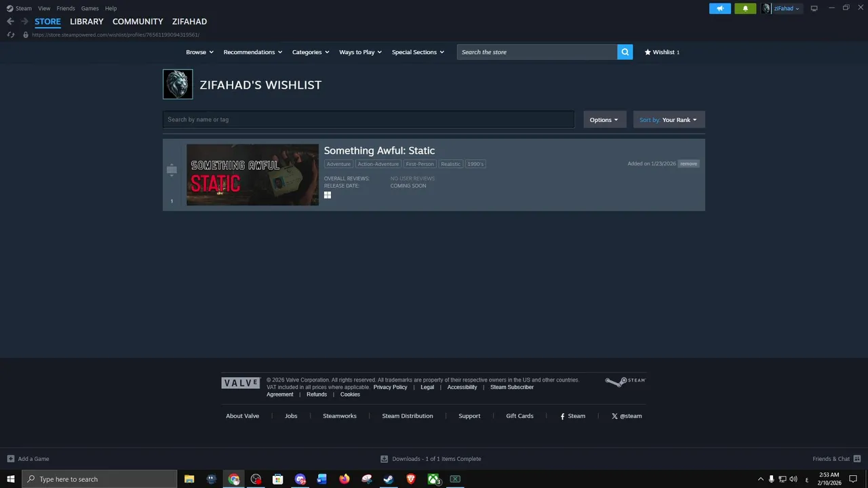Go back with the left arrow
The height and width of the screenshot is (488, 868).
[10, 22]
